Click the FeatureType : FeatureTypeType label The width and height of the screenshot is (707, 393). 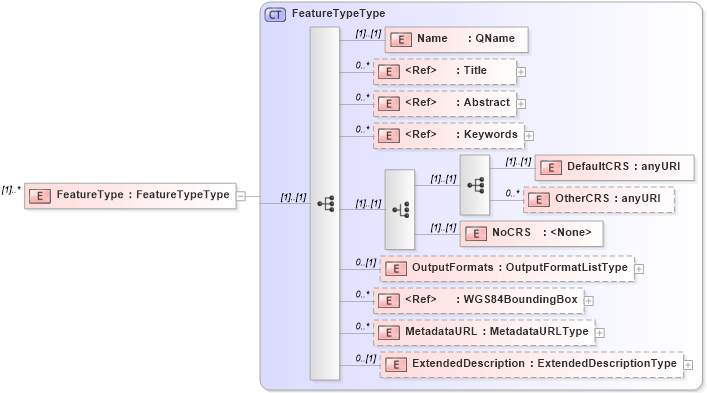[143, 194]
